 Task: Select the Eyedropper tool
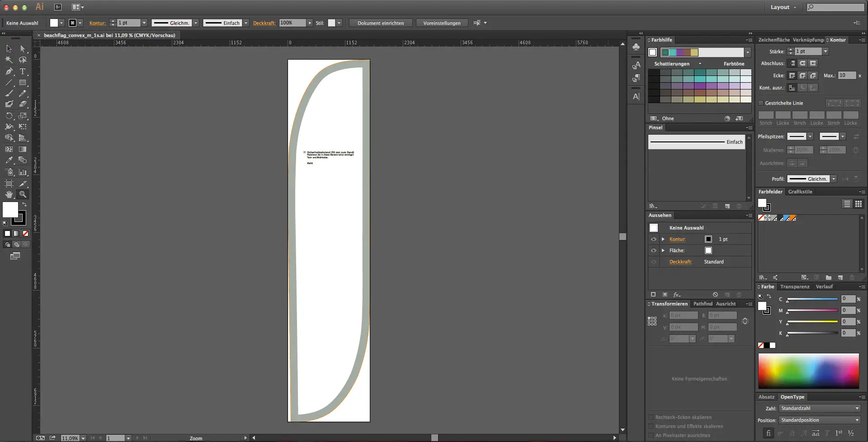[x=9, y=160]
